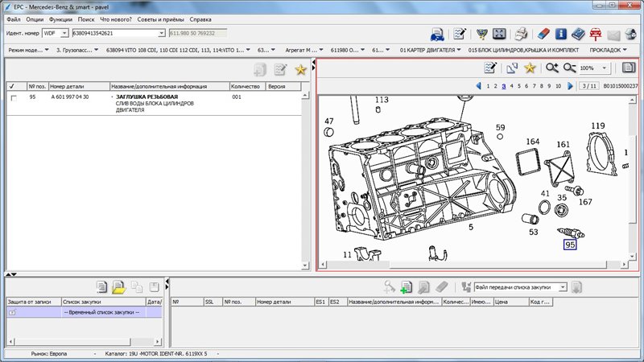Click callout number 95 in the diagram
This screenshot has width=644, height=362.
pos(570,245)
